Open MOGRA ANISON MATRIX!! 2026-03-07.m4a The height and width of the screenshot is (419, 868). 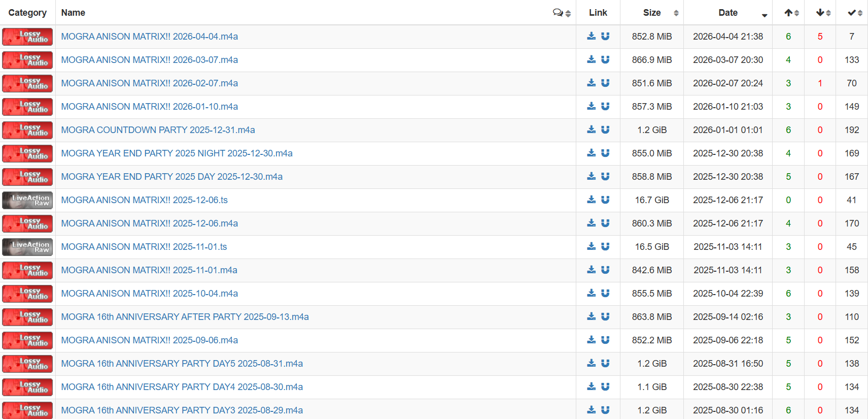(x=150, y=60)
